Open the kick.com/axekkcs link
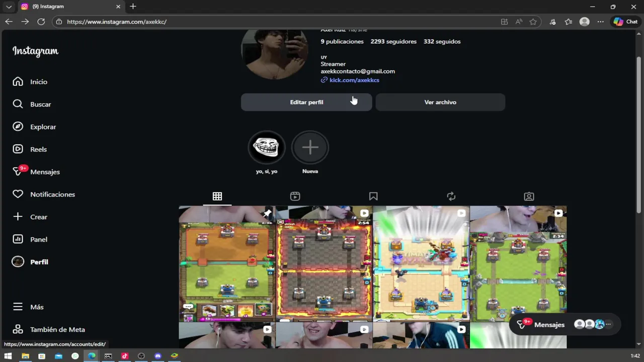 (354, 80)
